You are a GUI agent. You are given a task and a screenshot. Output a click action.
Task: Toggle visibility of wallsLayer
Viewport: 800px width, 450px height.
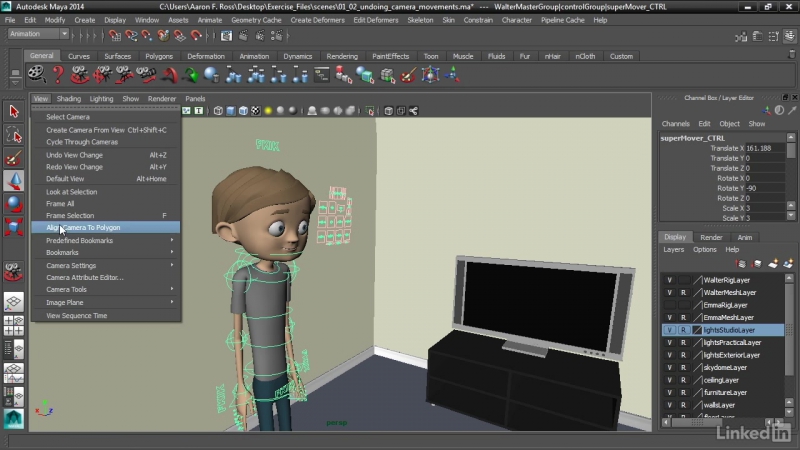click(669, 405)
